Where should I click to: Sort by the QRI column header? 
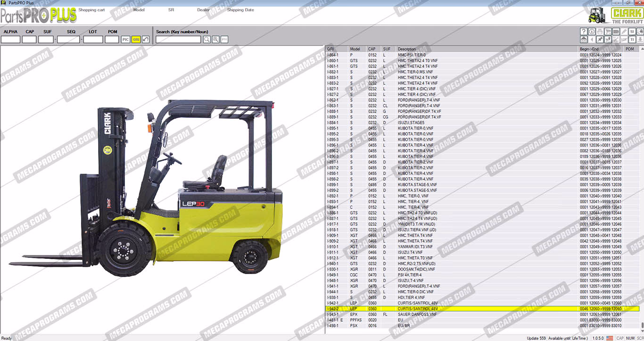[337, 49]
